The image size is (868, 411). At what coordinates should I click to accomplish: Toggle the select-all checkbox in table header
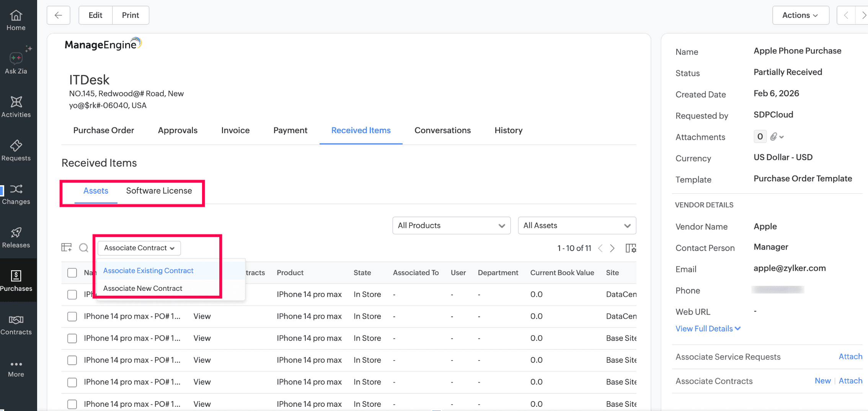(72, 272)
